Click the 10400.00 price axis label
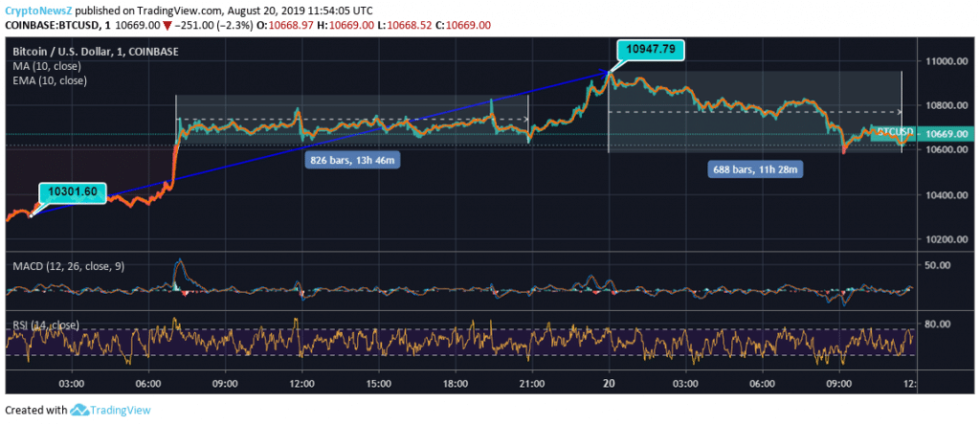Screen dimensions: 980x425 (946, 195)
